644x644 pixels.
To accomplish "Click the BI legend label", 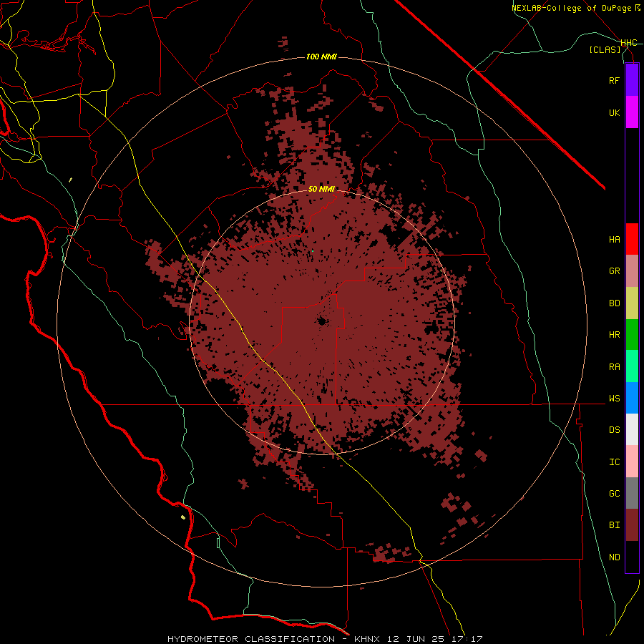I will pyautogui.click(x=615, y=525).
